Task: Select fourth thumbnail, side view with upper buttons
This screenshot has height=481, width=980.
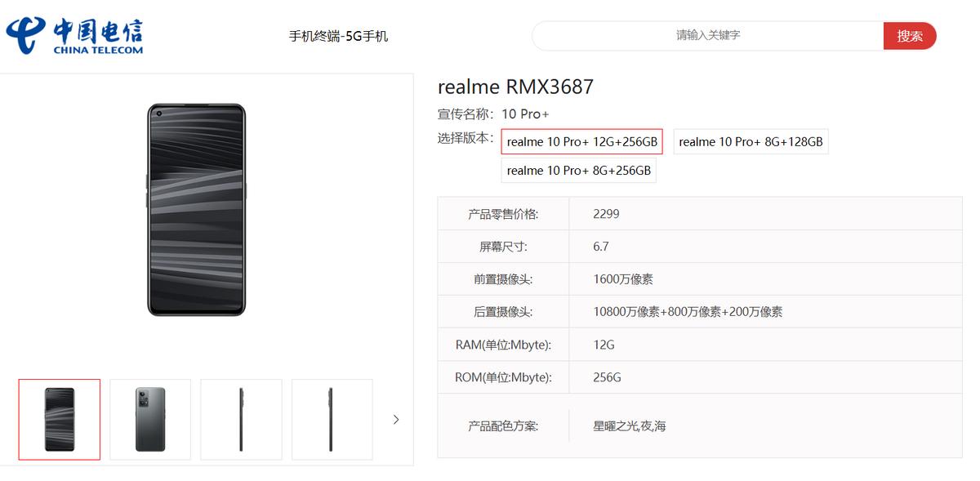Action: pos(332,419)
